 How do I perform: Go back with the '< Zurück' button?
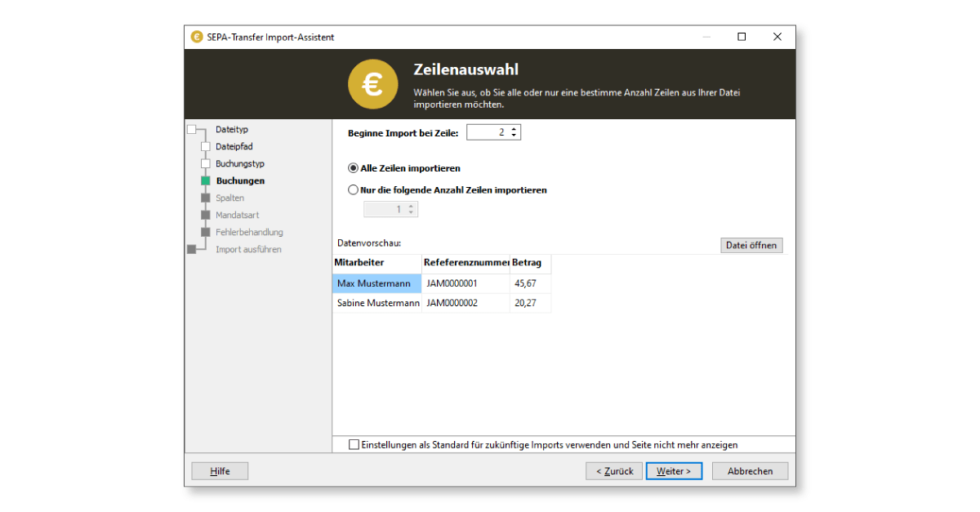click(614, 471)
